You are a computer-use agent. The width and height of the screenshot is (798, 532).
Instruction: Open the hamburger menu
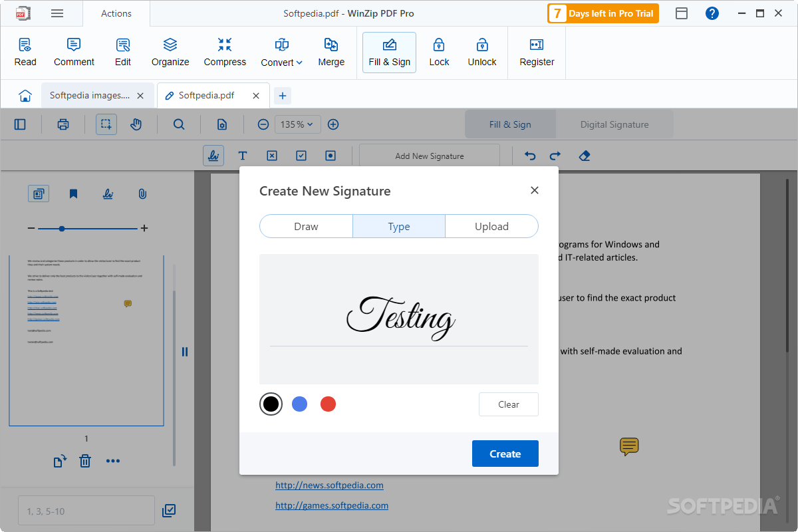click(57, 13)
